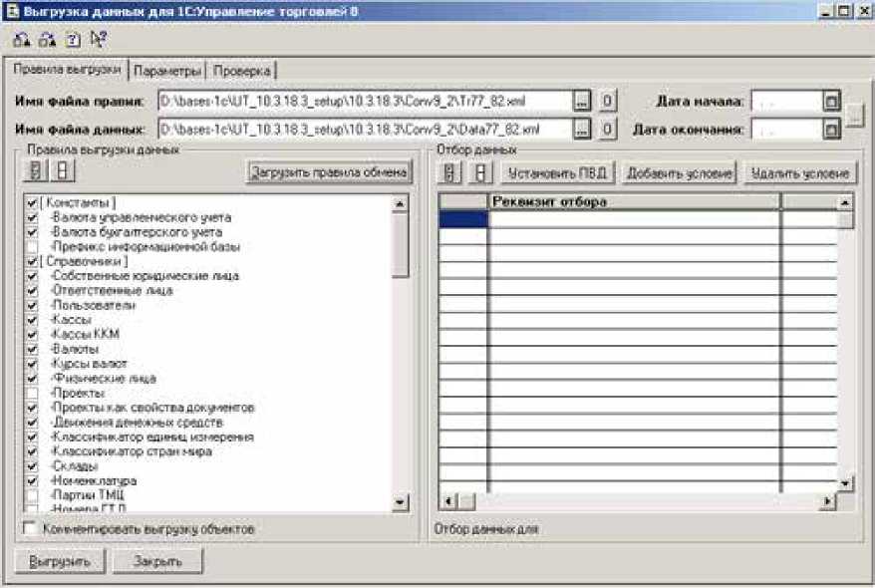Toggle Движения денежных средств checkbox
Viewport: 875px width, 588px height.
pyautogui.click(x=32, y=423)
